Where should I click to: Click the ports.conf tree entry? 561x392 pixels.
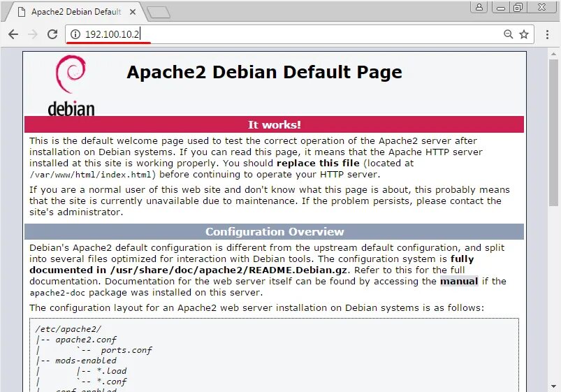pyautogui.click(x=126, y=350)
